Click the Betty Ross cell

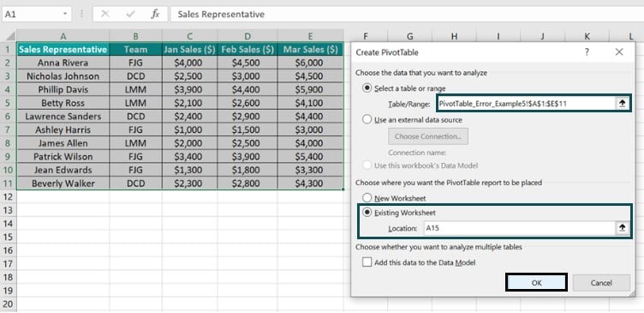click(63, 103)
